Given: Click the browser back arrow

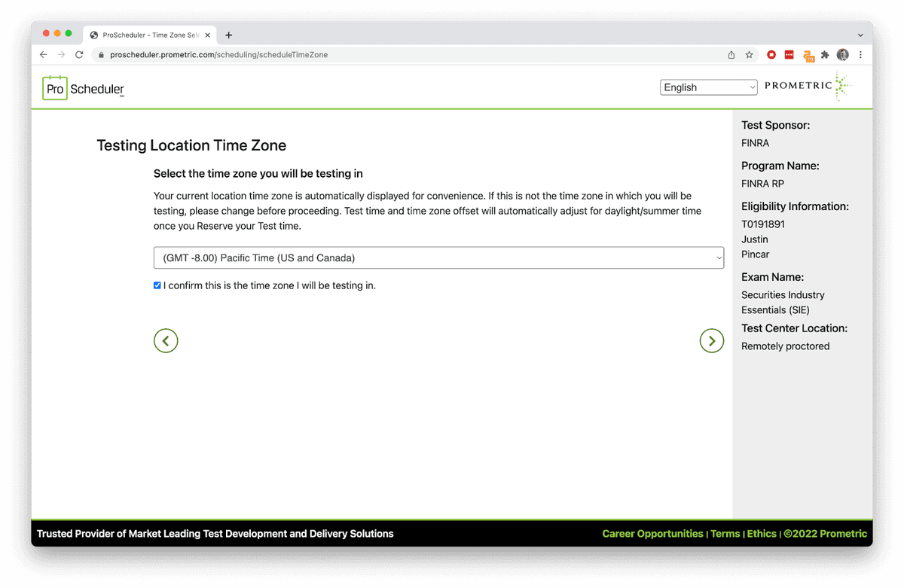Looking at the screenshot, I should coord(43,55).
